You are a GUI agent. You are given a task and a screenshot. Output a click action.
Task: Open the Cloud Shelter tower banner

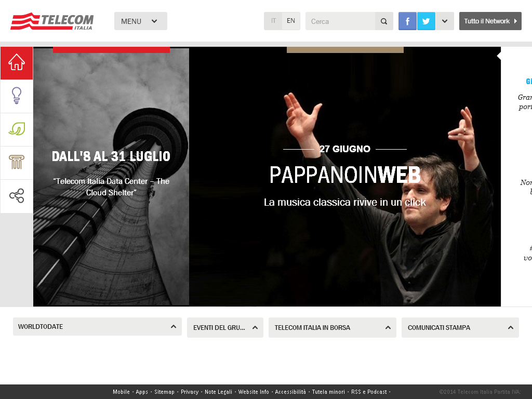(111, 177)
